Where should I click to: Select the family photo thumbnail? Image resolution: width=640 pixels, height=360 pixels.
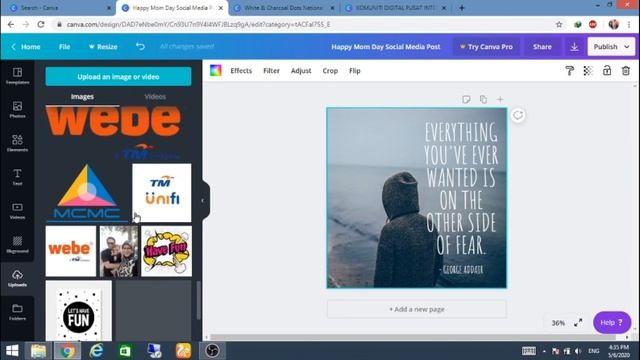(119, 251)
